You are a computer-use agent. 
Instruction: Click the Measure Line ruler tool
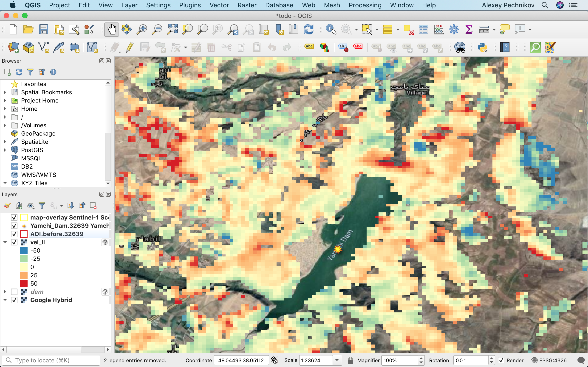[484, 30]
